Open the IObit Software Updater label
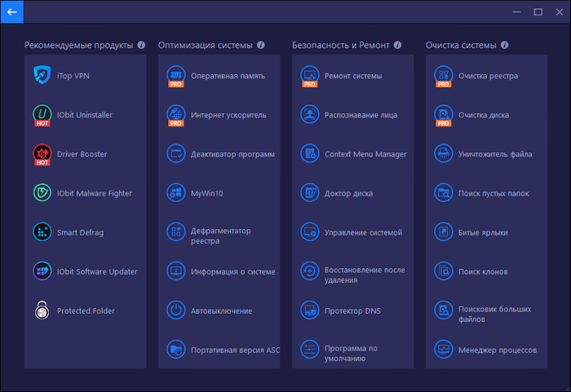 pos(97,271)
